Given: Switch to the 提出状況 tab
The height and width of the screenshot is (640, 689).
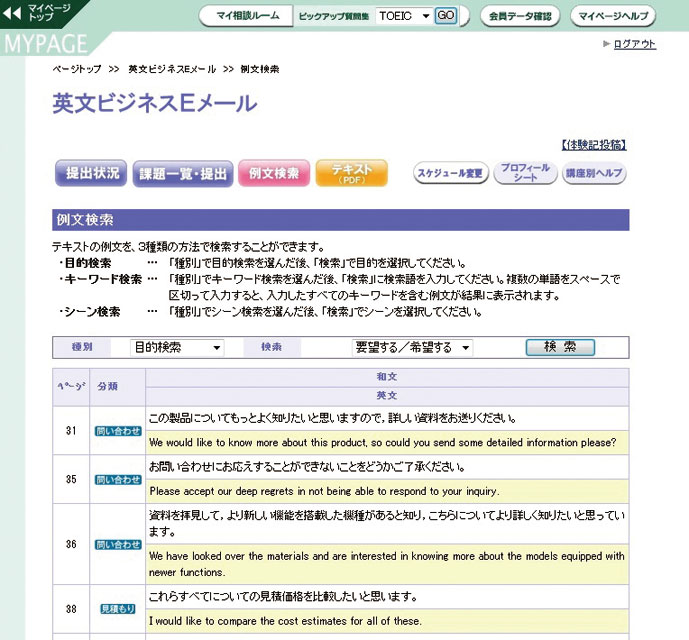Looking at the screenshot, I should coord(90,174).
